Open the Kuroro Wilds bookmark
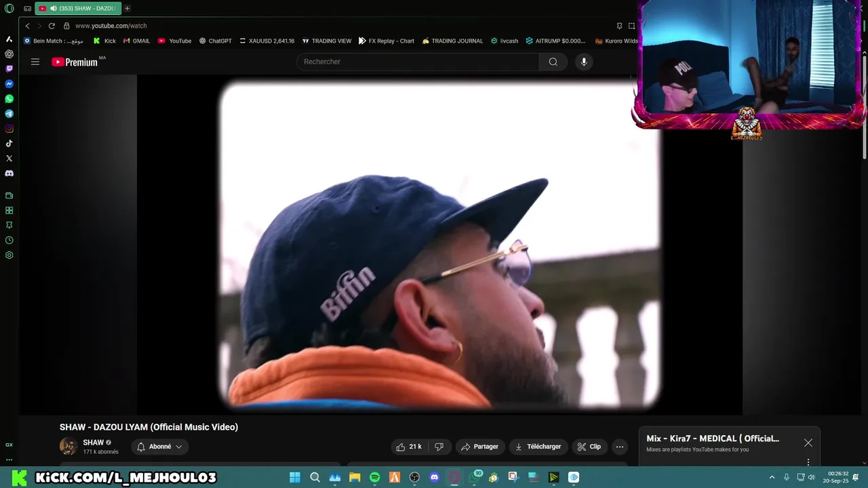Viewport: 868px width, 488px height. click(616, 41)
